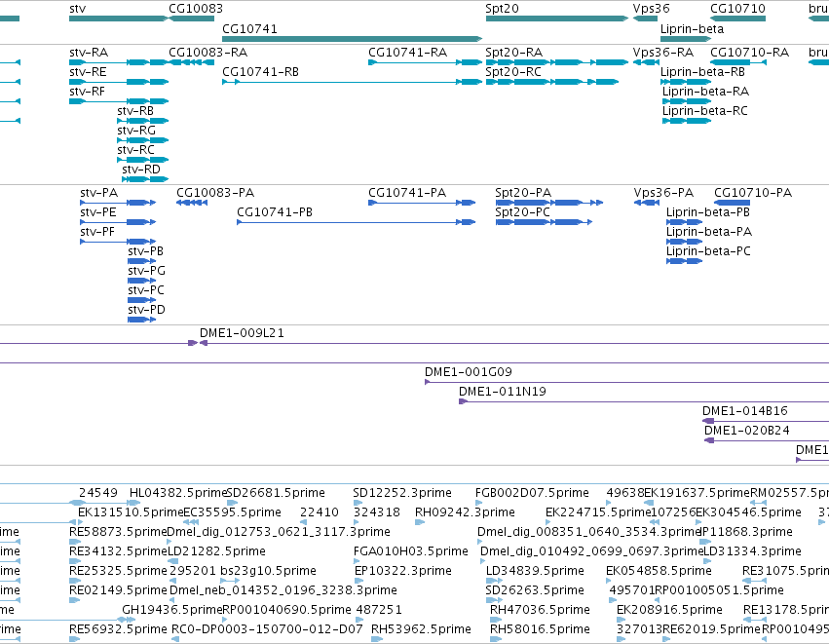
Task: Select the Vps36-PA protein
Action: click(647, 203)
